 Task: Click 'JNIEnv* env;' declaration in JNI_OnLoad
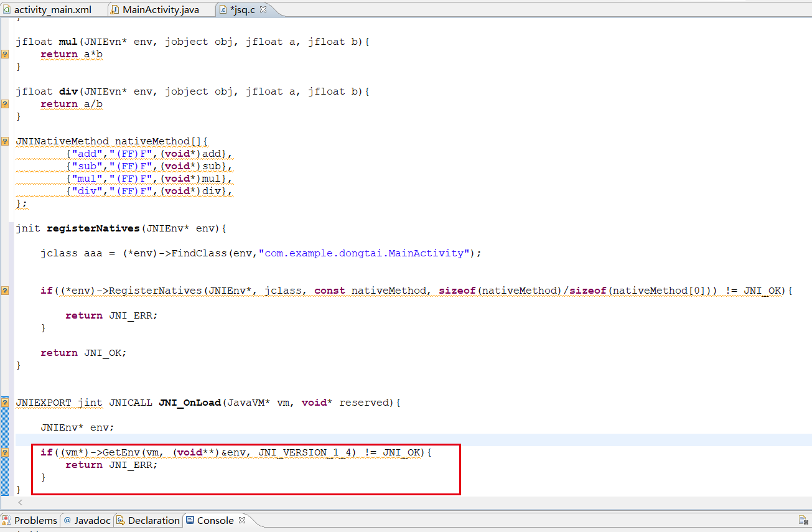pos(77,427)
